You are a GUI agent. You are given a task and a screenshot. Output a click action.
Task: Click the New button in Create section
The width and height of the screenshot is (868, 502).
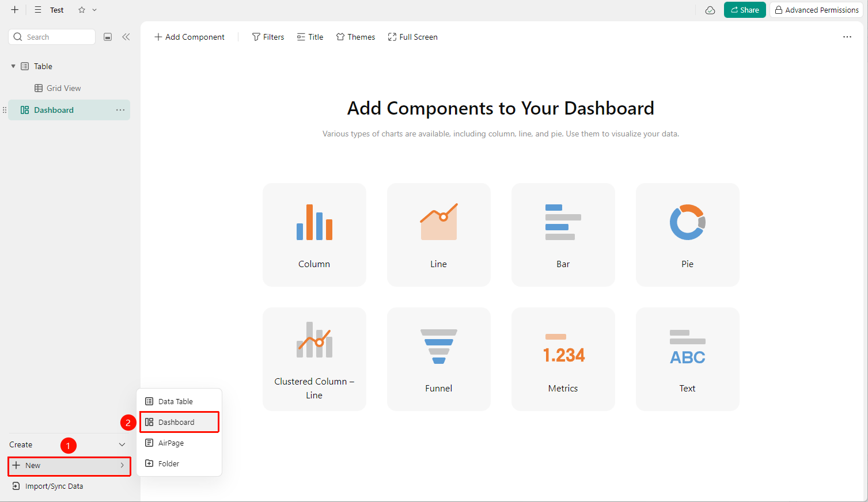point(69,466)
